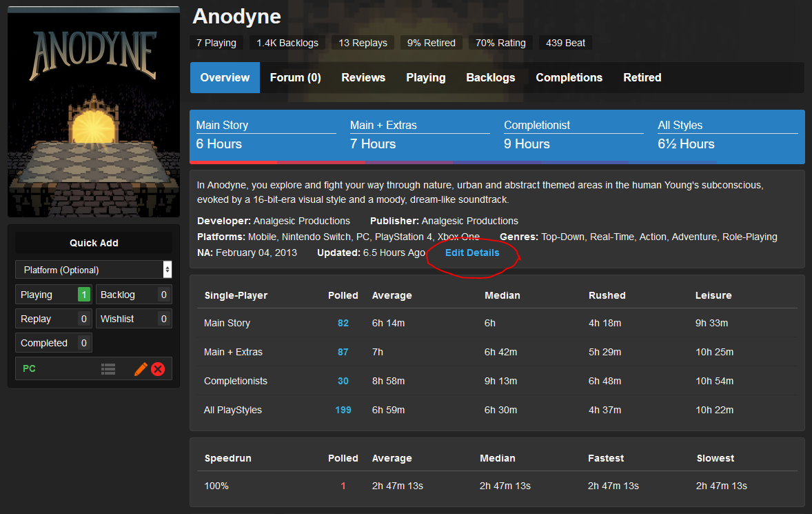Open Main Story polled count 82
The height and width of the screenshot is (514, 812).
point(343,323)
